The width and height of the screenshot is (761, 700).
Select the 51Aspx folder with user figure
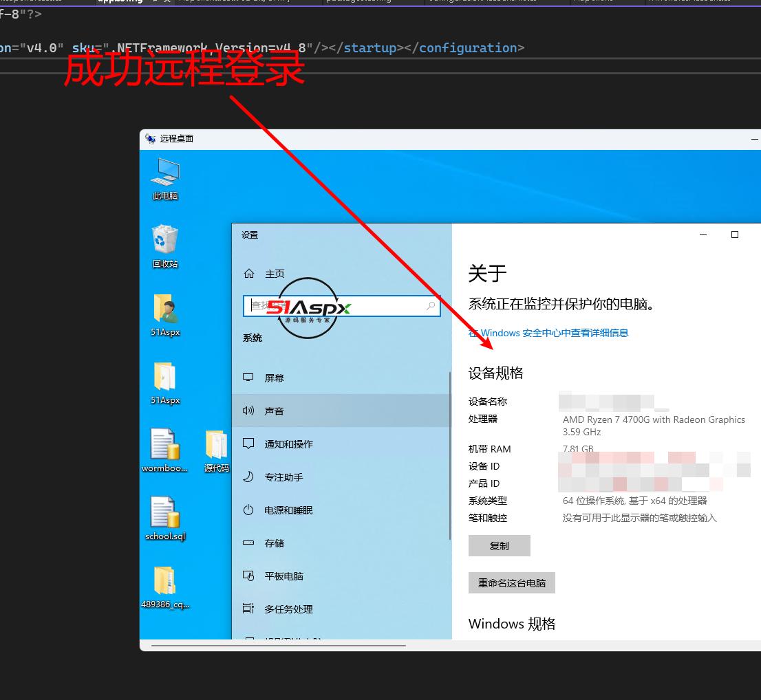pyautogui.click(x=165, y=314)
